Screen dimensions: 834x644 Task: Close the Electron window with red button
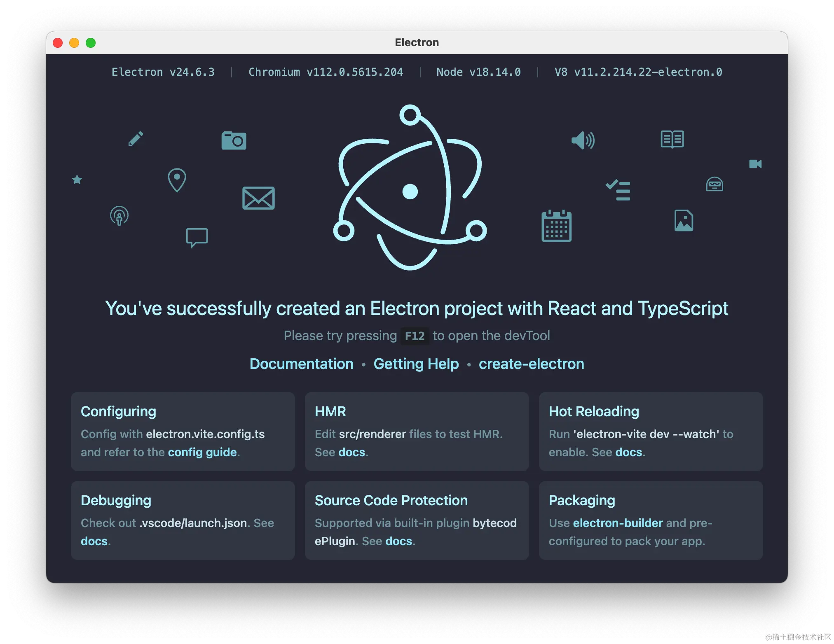point(58,43)
